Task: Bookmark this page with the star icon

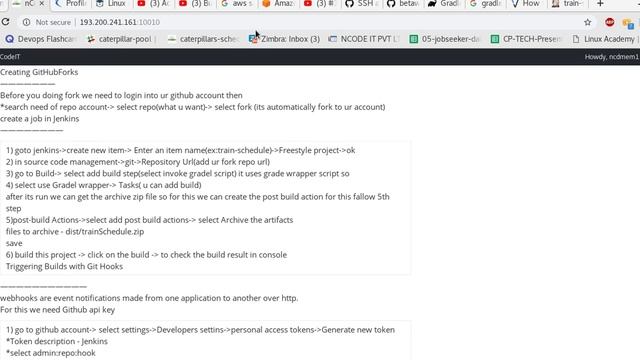Action: pos(587,22)
